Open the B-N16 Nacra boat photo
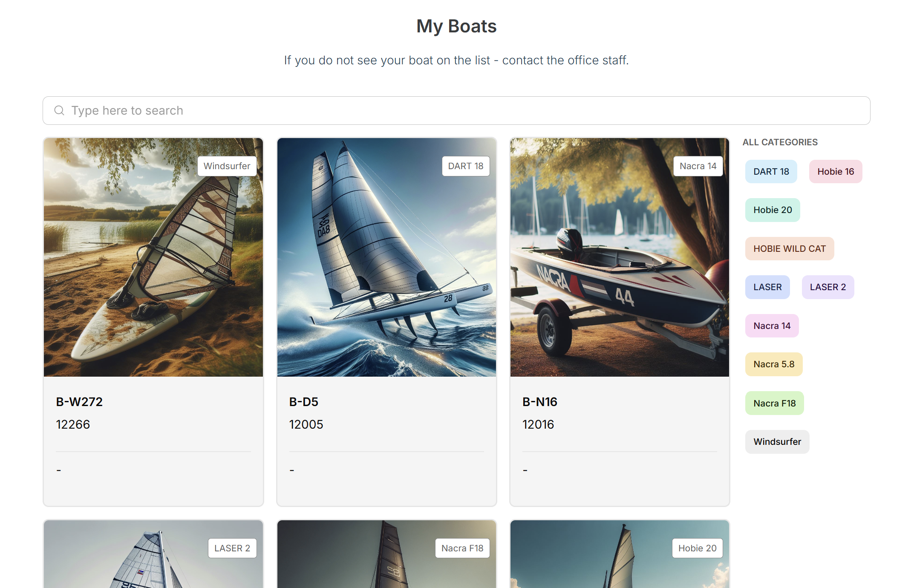Viewport: 914px width, 588px height. [620, 257]
